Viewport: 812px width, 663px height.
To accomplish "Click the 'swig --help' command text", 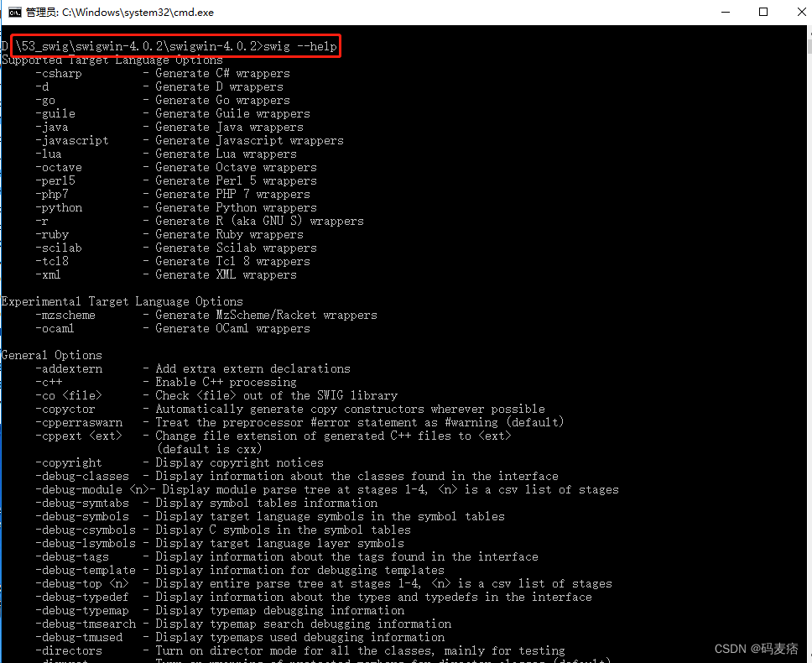I will tap(300, 47).
